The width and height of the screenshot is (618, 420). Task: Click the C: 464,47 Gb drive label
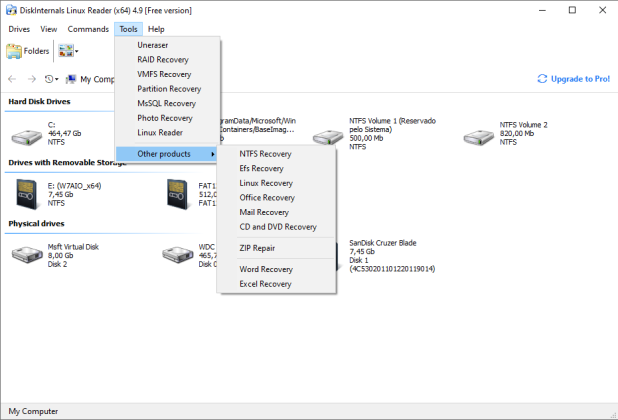[x=64, y=133]
